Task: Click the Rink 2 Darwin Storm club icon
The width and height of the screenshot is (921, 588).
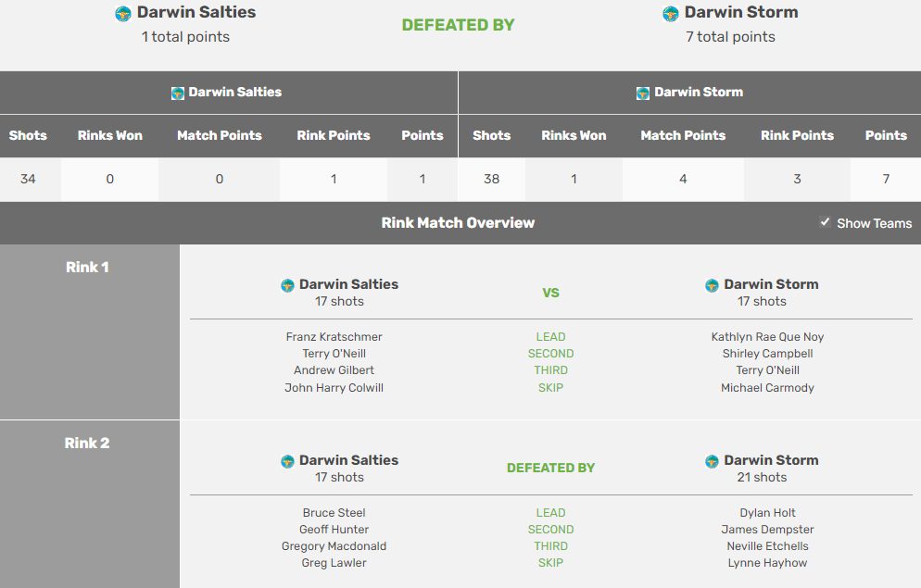Action: [x=712, y=461]
